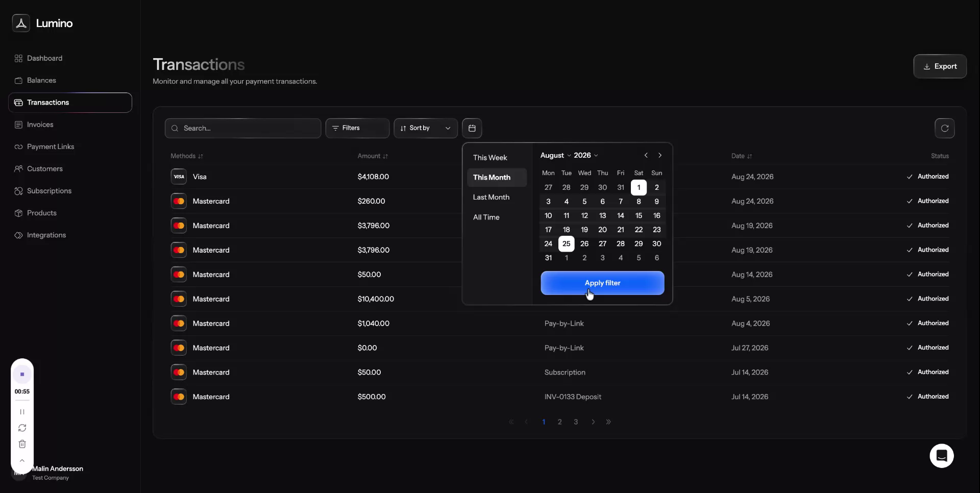980x493 pixels.
Task: Click the Visa card icon
Action: point(179,177)
